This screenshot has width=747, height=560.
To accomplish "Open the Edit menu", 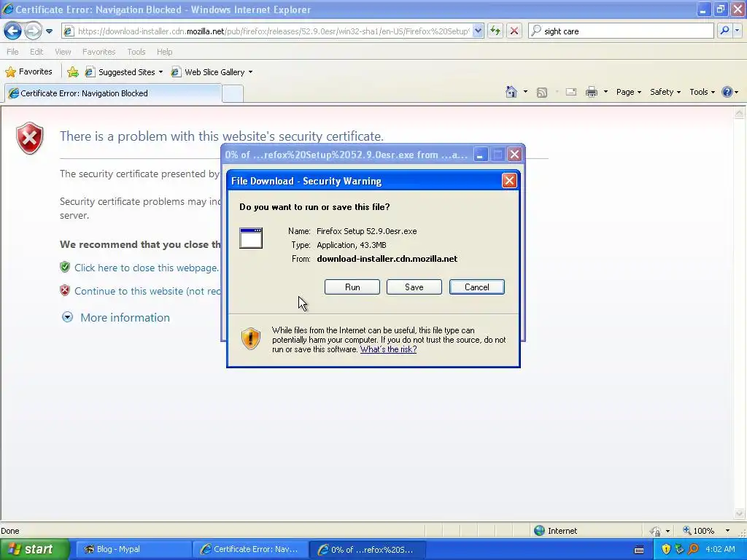I will click(x=36, y=52).
